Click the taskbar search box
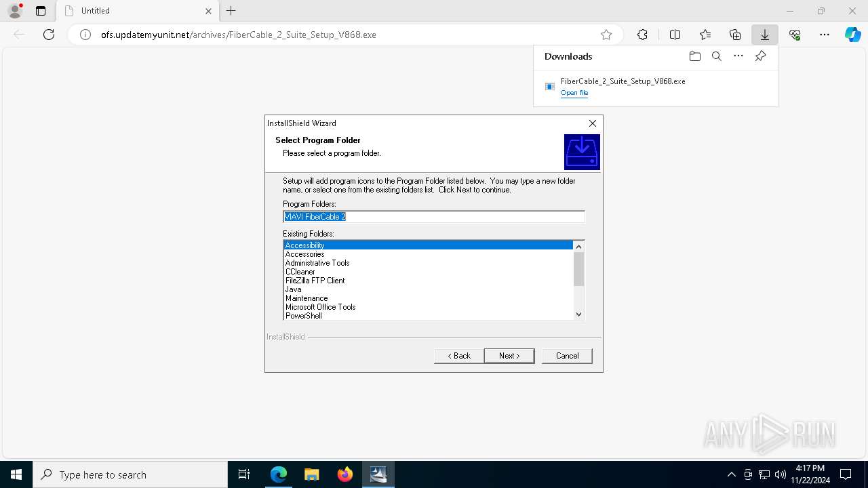868x488 pixels. coord(130,474)
